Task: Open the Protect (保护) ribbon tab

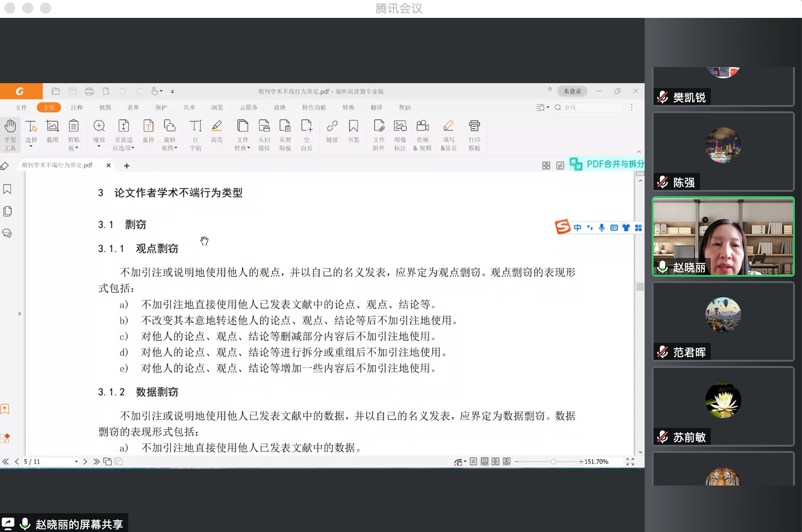Action: 161,107
